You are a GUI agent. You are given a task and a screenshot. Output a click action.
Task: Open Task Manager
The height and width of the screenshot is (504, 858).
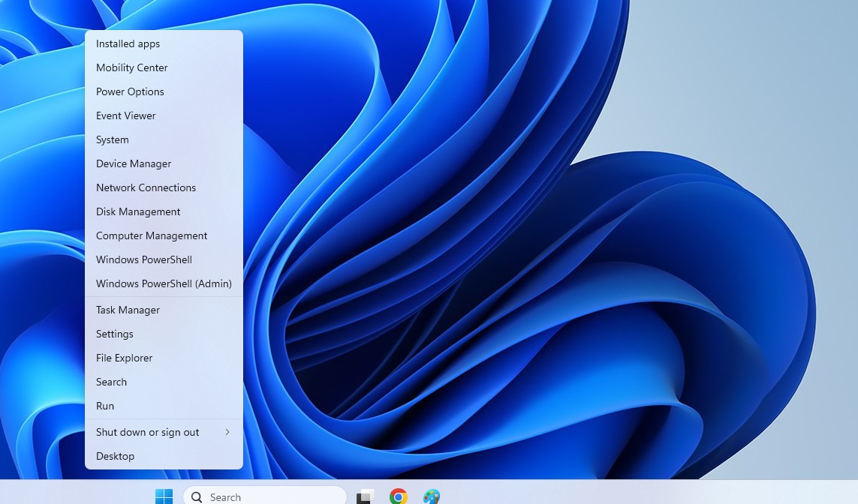tap(164, 310)
